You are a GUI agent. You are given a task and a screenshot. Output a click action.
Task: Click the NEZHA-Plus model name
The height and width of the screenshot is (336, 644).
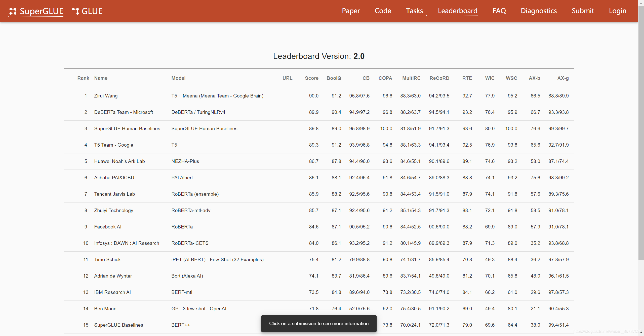pos(185,161)
